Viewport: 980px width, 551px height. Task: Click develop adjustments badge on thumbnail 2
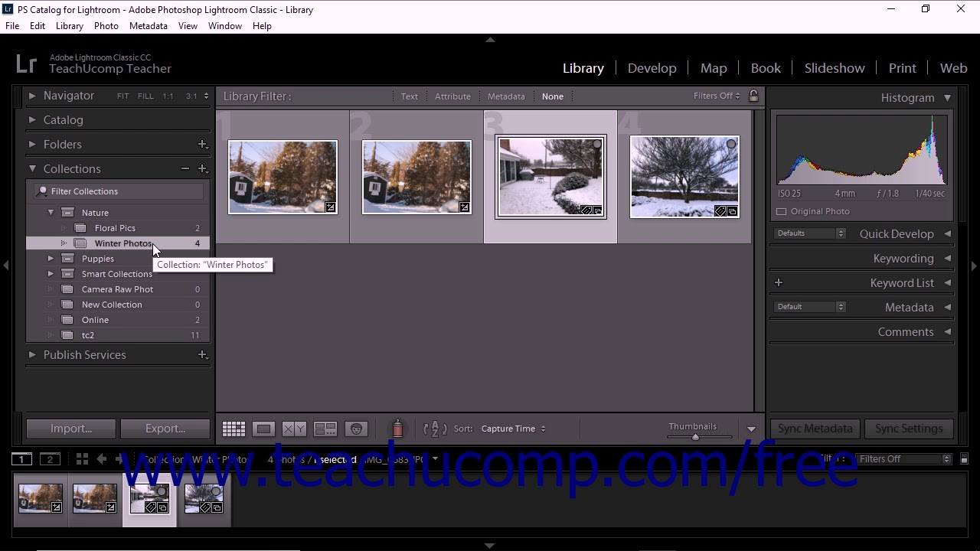tap(464, 207)
